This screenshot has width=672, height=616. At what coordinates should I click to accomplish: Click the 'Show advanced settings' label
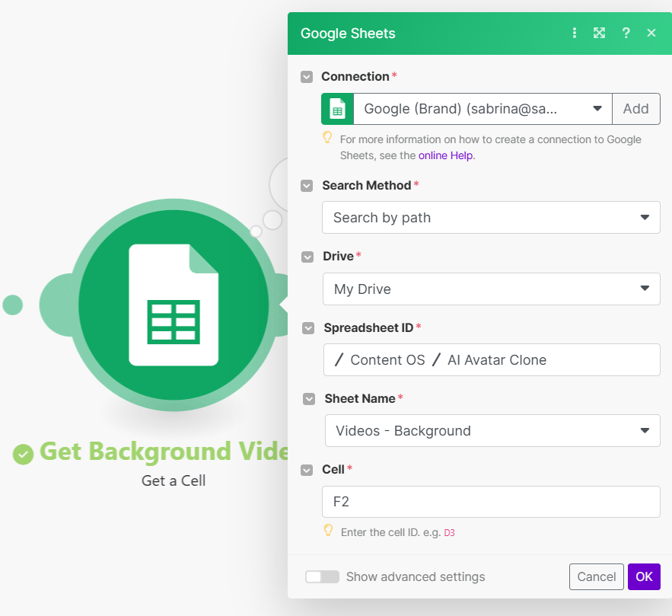click(x=416, y=577)
